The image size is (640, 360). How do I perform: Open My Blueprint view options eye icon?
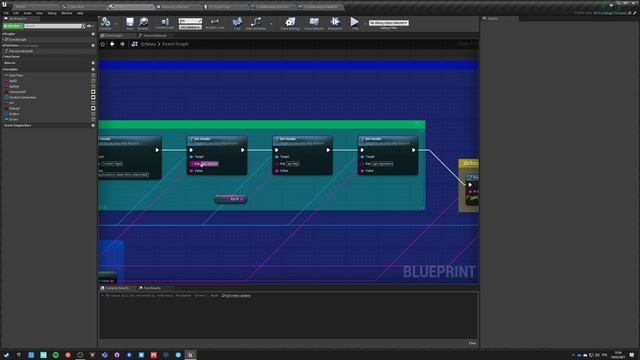pyautogui.click(x=89, y=26)
